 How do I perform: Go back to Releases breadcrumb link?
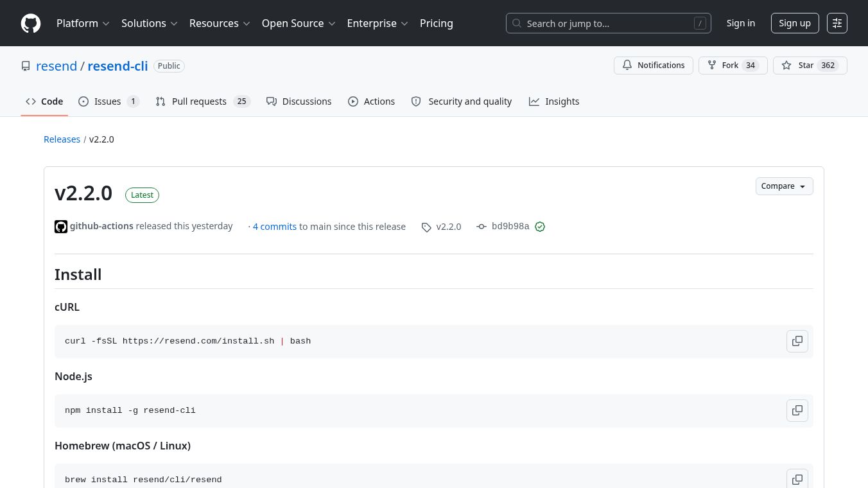coord(62,139)
